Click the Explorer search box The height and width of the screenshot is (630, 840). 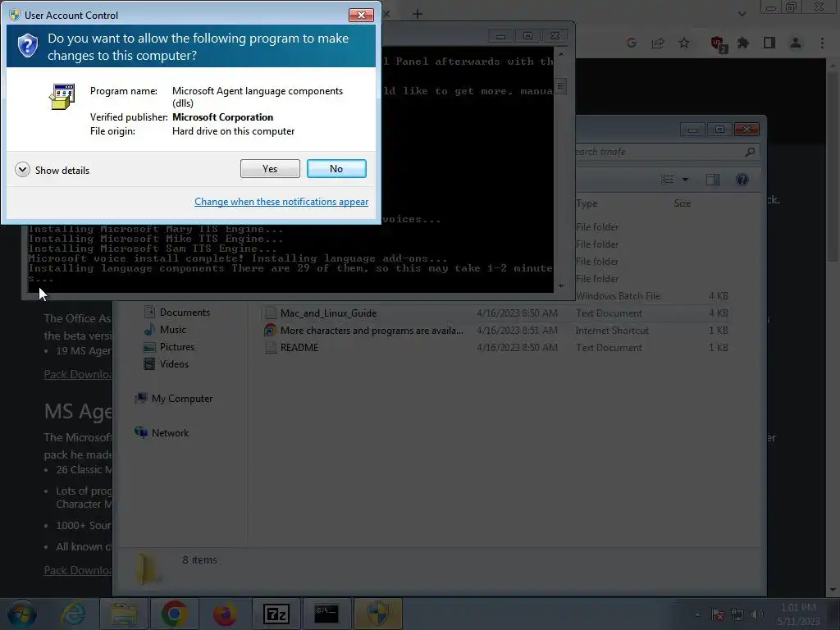point(666,152)
